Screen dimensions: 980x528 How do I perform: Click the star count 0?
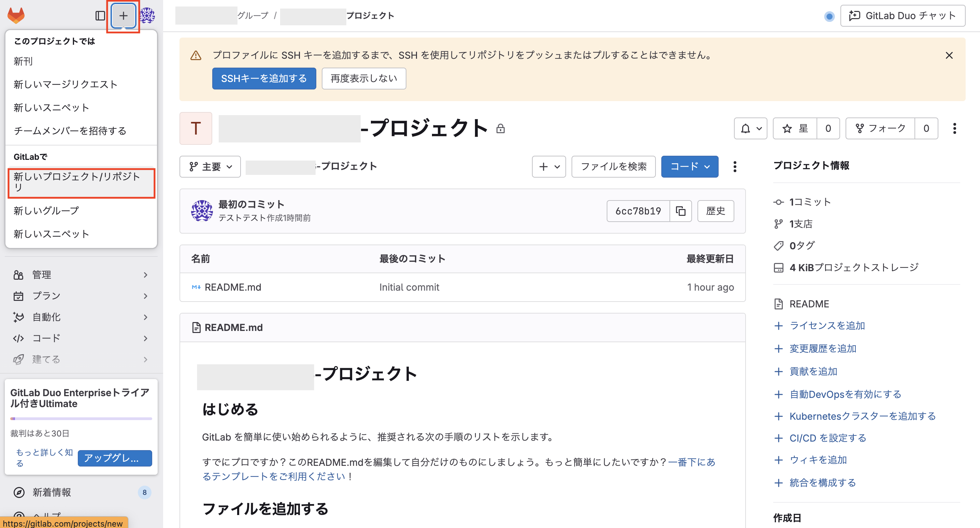pos(828,128)
